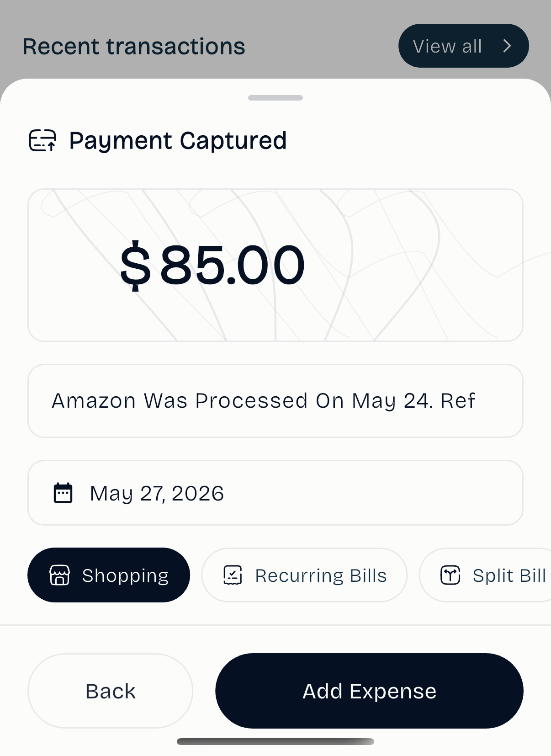
Task: Edit the Amazon Was Processed description field
Action: pos(275,401)
